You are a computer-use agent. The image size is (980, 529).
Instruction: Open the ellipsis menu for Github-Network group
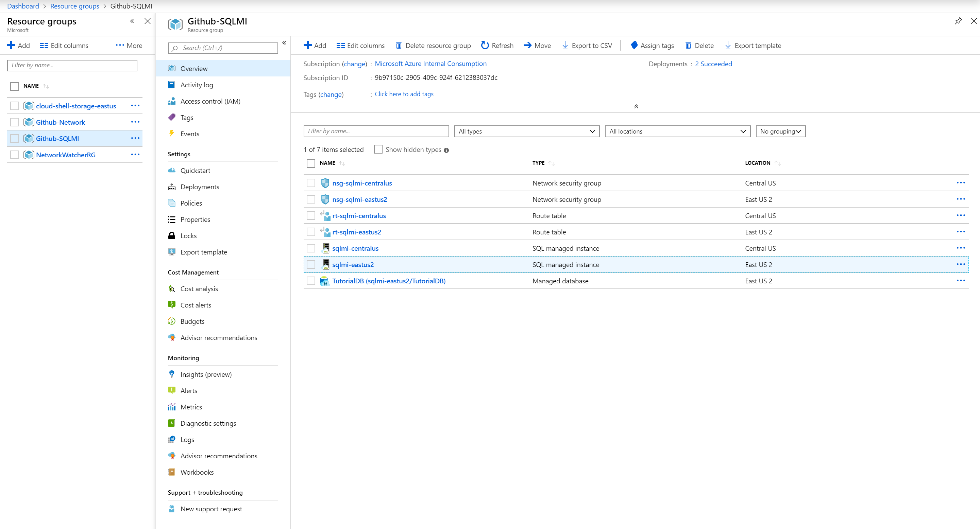135,122
